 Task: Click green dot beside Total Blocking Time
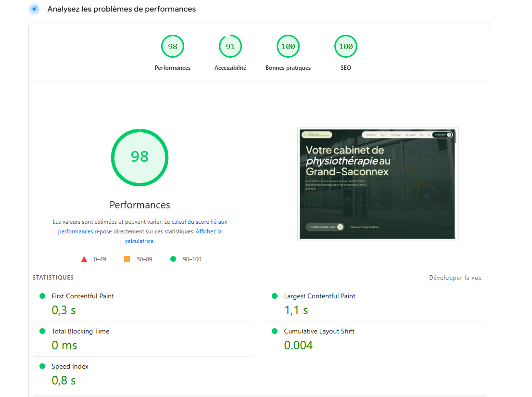click(42, 331)
